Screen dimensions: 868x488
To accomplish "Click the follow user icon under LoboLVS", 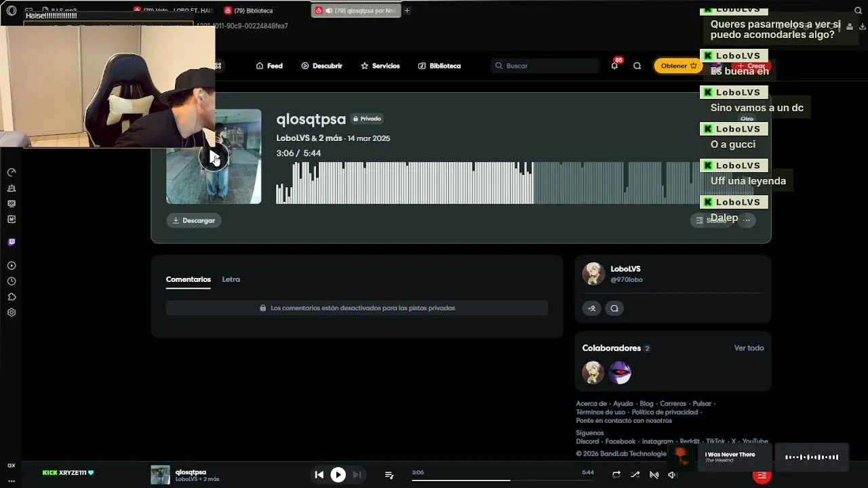I will point(592,308).
